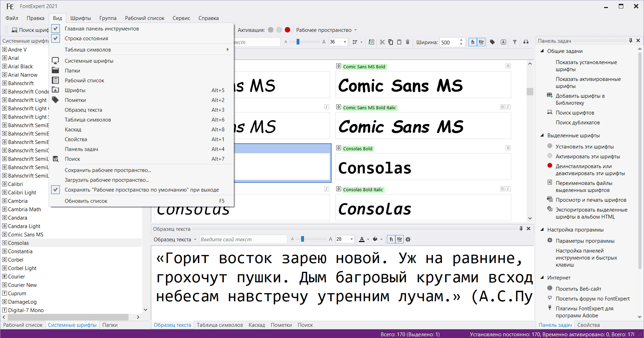
Task: Click the boxed letter A icon
Action: [503, 42]
